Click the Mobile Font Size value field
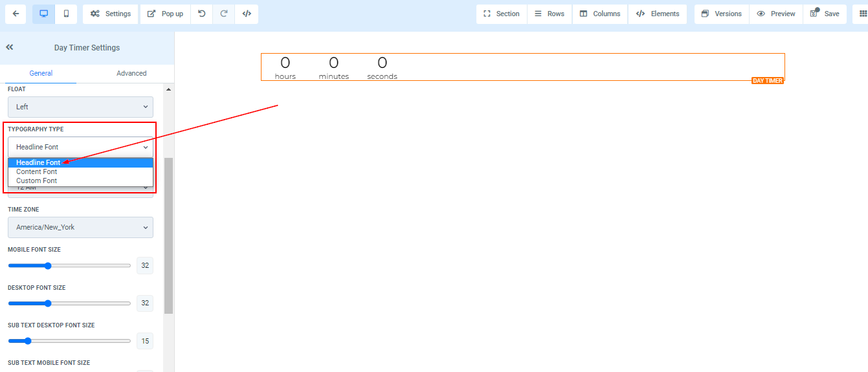 click(145, 265)
